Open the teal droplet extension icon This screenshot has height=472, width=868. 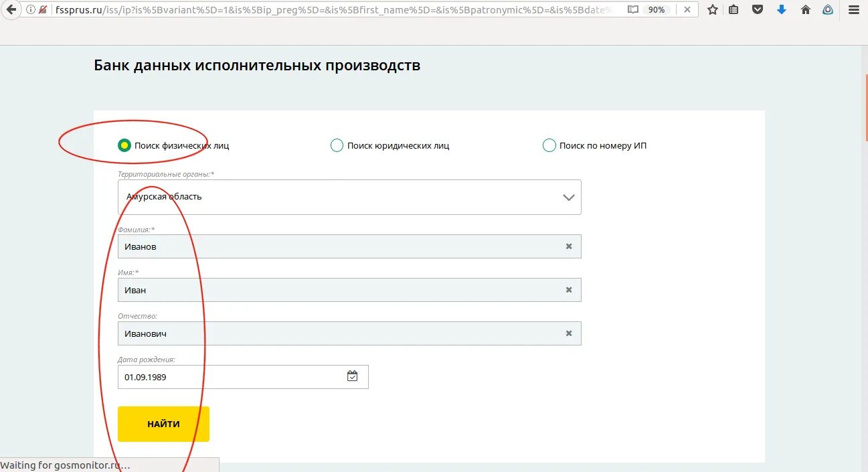tap(828, 9)
